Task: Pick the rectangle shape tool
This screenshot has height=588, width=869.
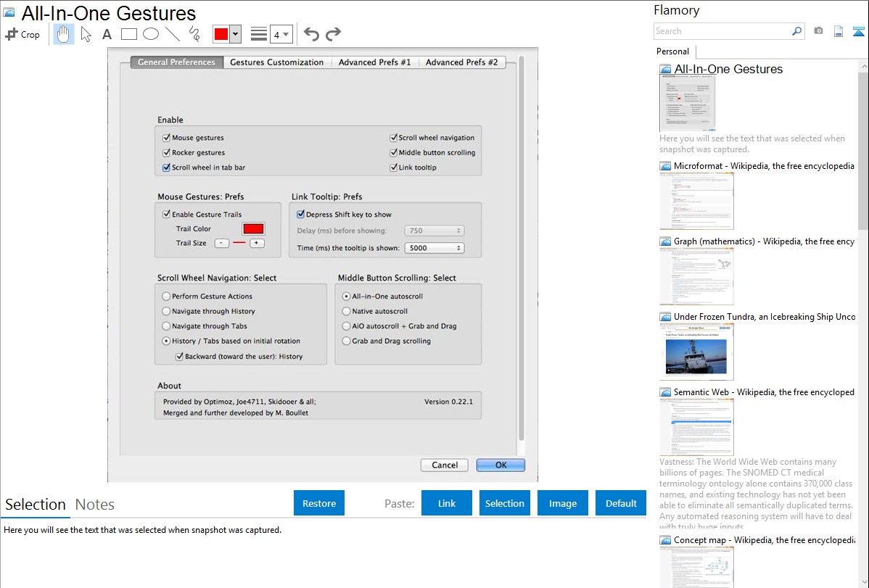Action: tap(128, 34)
